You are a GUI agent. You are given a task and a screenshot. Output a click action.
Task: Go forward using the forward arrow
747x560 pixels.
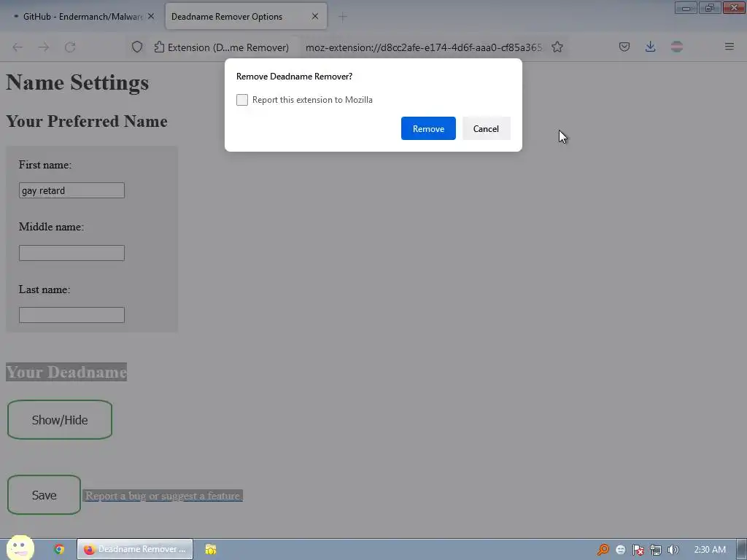click(44, 47)
